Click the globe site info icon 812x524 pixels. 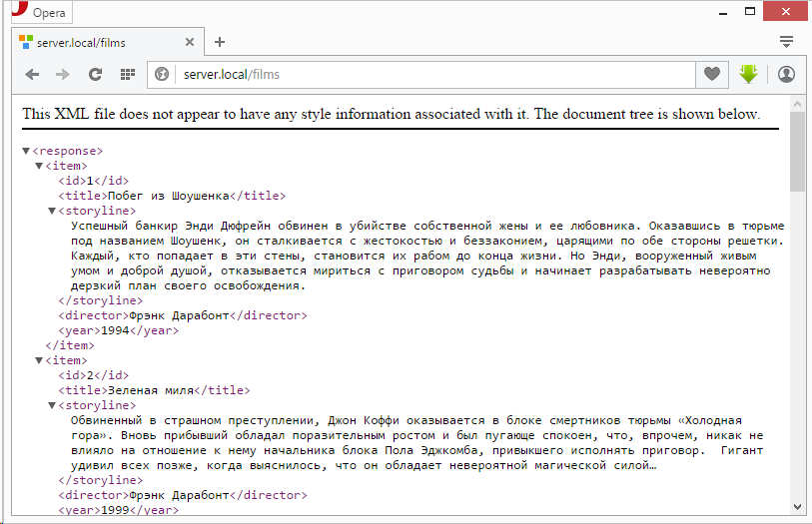[x=162, y=75]
